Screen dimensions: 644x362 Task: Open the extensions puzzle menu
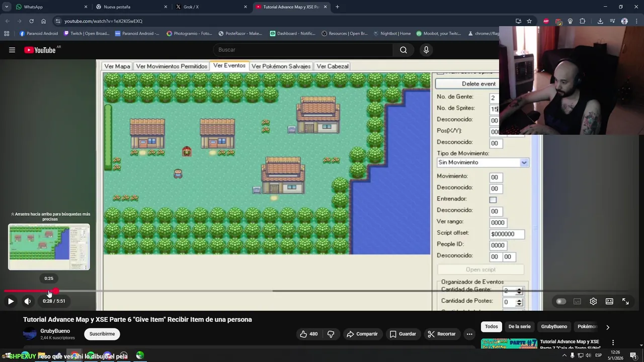point(583,21)
